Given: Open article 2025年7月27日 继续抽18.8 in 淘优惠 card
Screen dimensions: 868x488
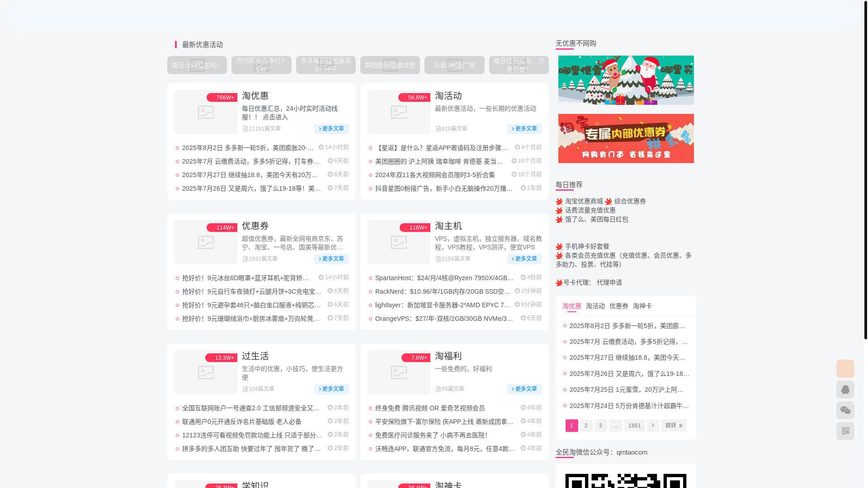Looking at the screenshot, I should click(250, 175).
